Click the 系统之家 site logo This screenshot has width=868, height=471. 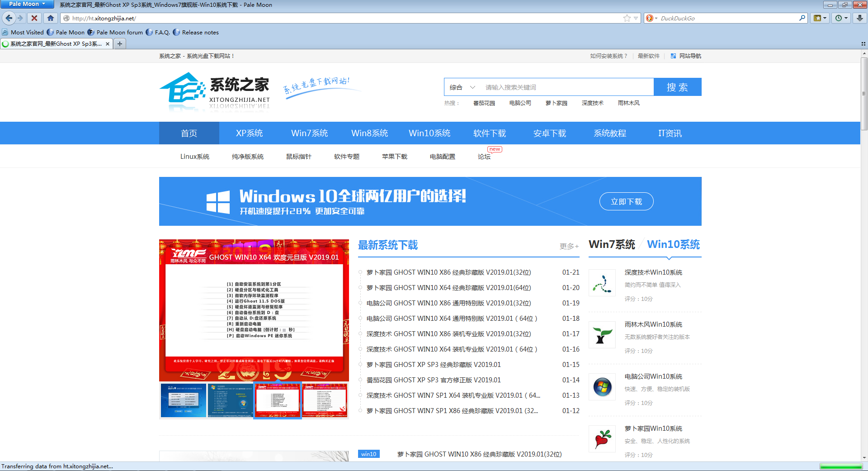click(215, 92)
